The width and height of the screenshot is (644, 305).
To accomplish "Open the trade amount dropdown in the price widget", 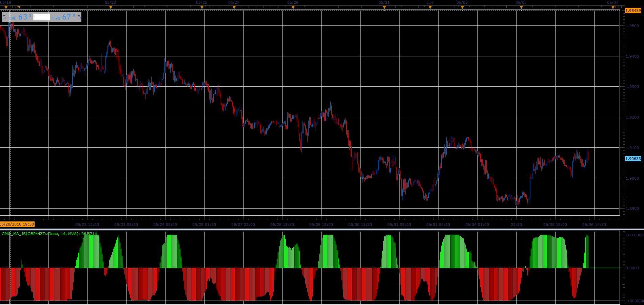I will (x=42, y=17).
